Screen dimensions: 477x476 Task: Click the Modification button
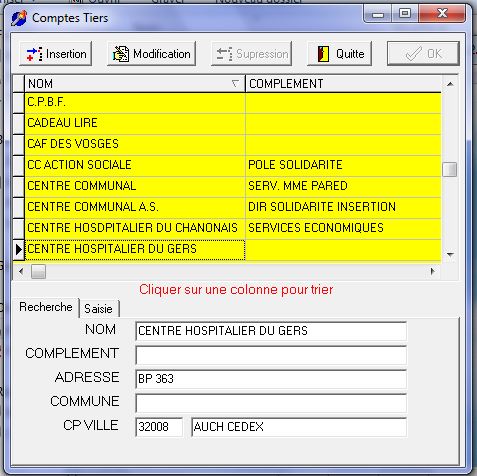[x=152, y=54]
